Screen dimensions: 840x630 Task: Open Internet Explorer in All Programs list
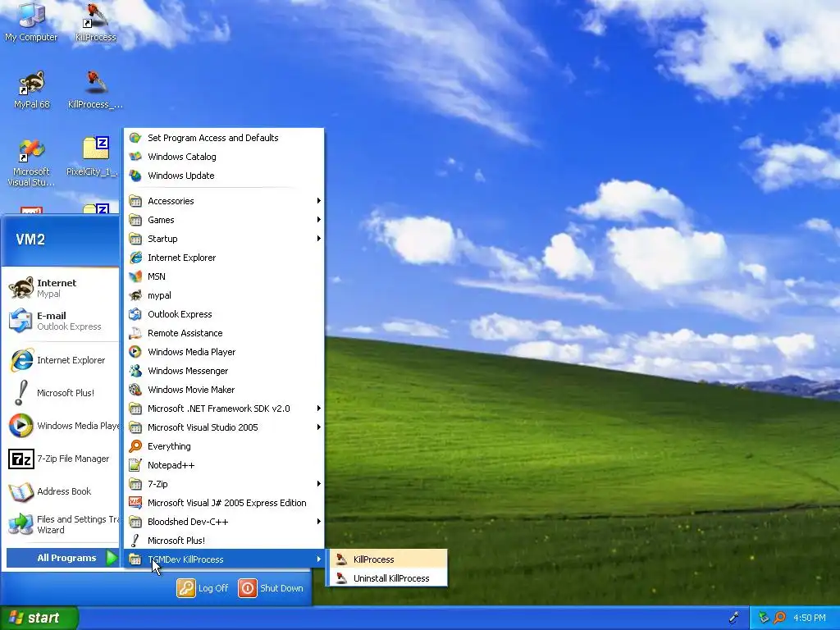(x=224, y=258)
